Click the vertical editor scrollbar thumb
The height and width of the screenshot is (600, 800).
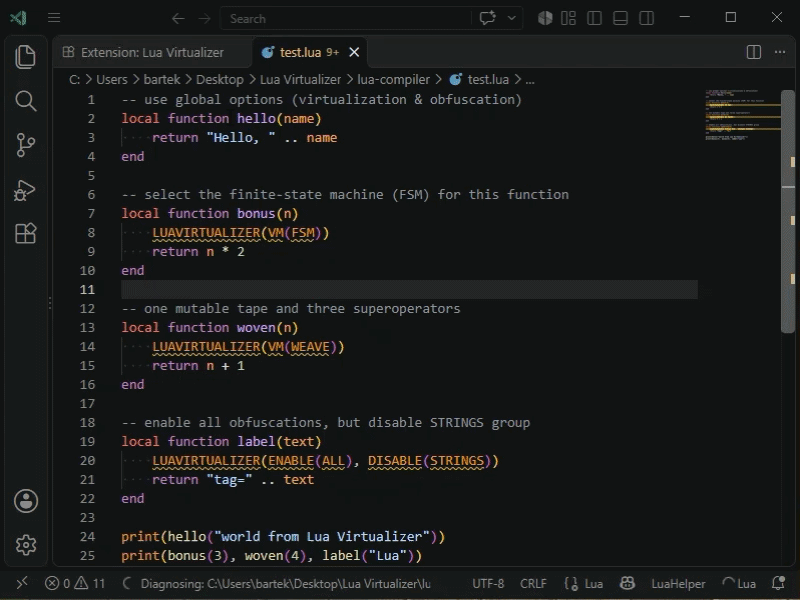(788, 212)
